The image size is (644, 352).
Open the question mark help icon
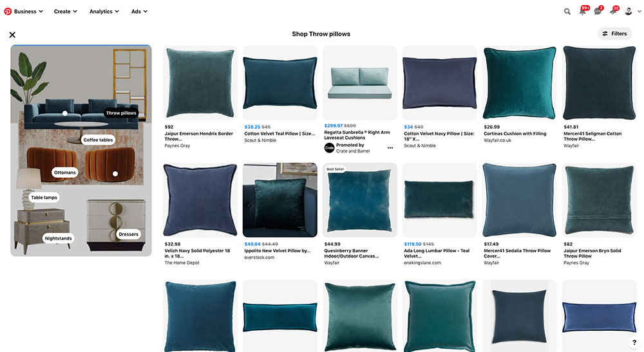coord(634,342)
